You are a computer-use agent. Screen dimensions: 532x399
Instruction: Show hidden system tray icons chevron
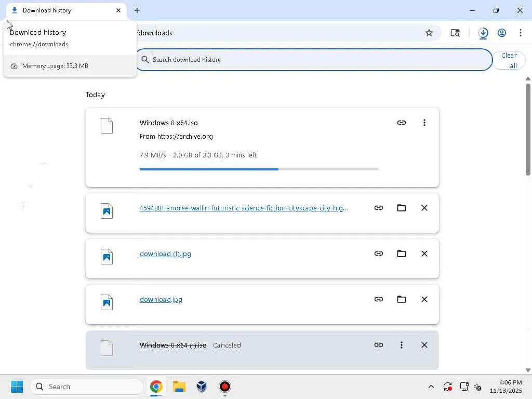[x=431, y=387]
